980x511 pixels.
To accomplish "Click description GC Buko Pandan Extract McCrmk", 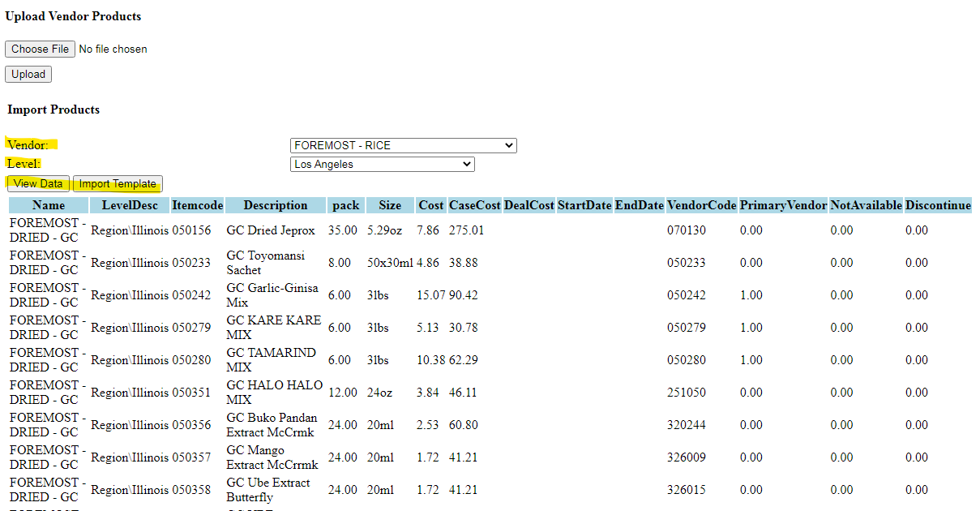I will 272,425.
